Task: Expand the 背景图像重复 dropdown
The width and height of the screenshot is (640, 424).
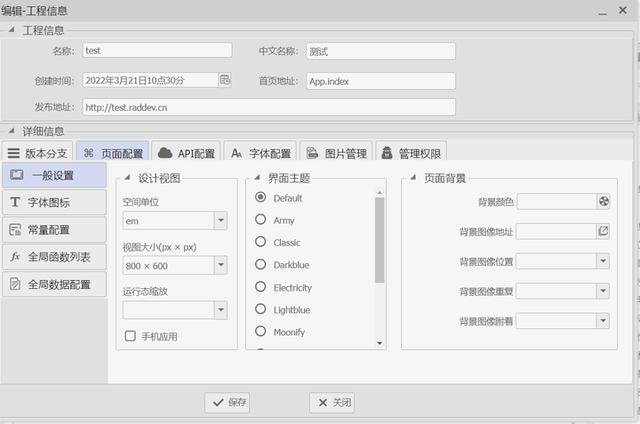Action: (x=603, y=291)
